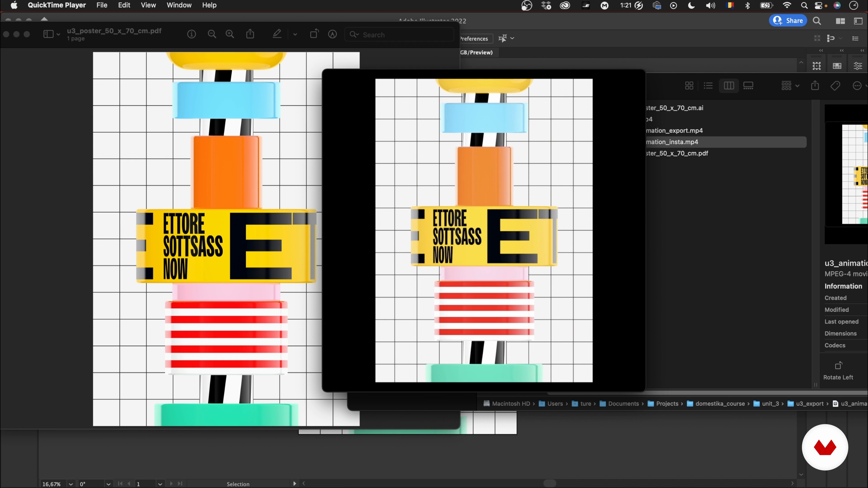
Task: Click the Preferences button in Illustrator
Action: click(474, 39)
